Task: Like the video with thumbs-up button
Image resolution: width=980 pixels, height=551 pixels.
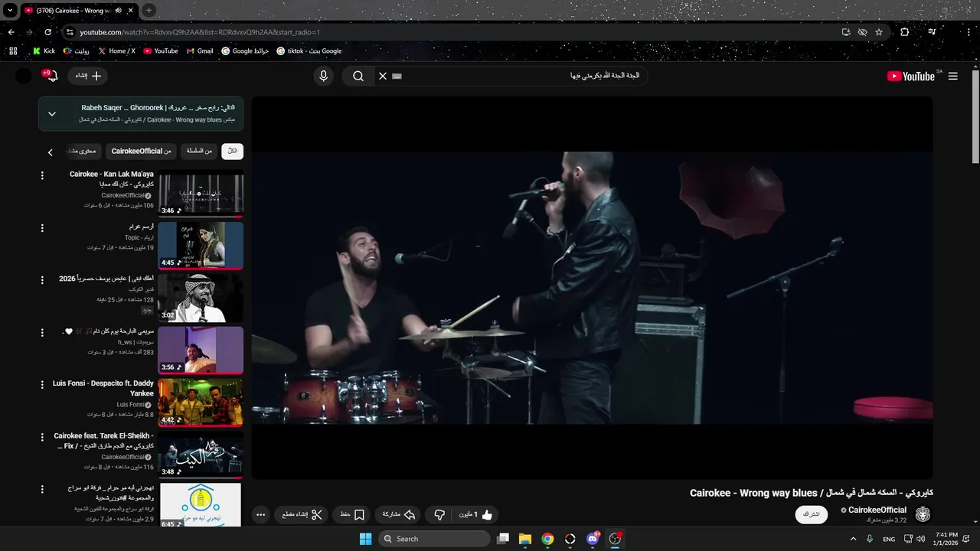Action: point(475,515)
